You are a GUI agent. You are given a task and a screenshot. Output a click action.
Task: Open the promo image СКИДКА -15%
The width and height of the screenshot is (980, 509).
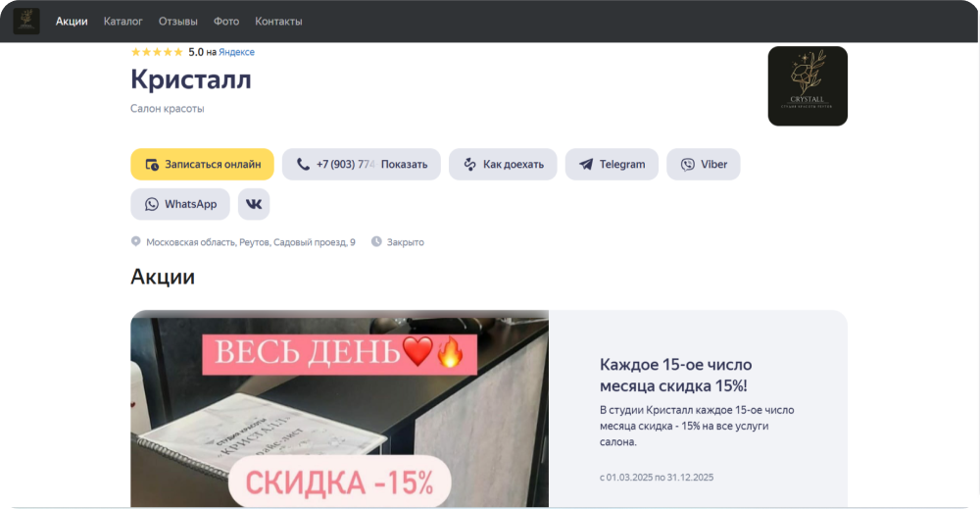339,408
